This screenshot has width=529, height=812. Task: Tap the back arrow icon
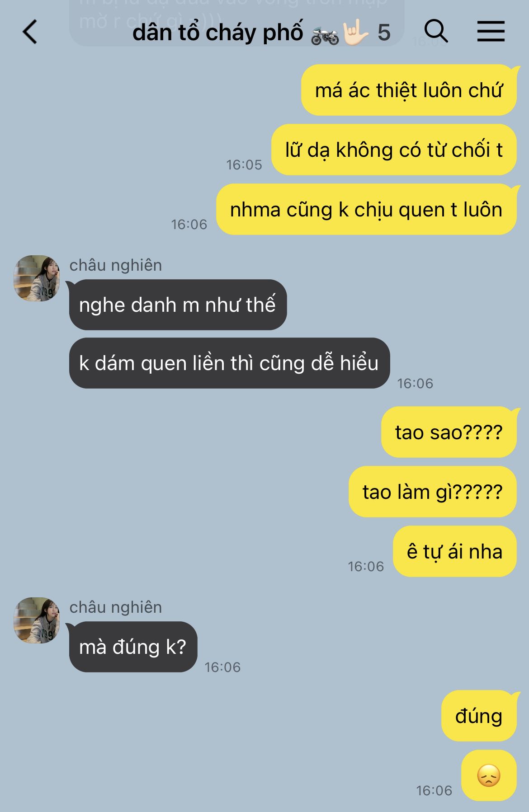click(x=30, y=32)
